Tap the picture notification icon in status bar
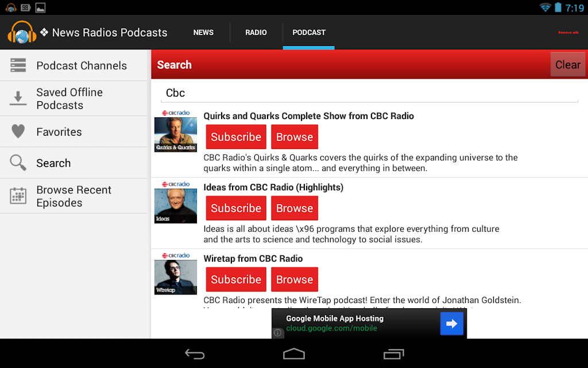This screenshot has height=368, width=588. pyautogui.click(x=41, y=7)
